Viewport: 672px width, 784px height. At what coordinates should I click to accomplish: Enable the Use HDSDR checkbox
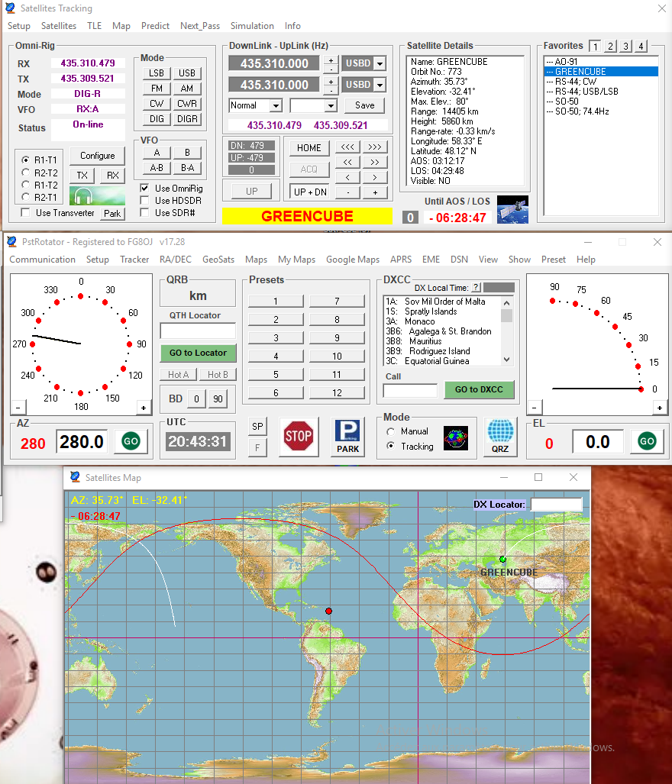pos(144,200)
